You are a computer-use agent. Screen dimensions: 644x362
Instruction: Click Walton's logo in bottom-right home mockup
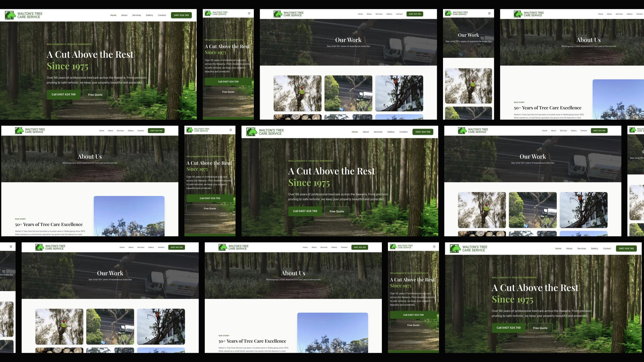[469, 249]
